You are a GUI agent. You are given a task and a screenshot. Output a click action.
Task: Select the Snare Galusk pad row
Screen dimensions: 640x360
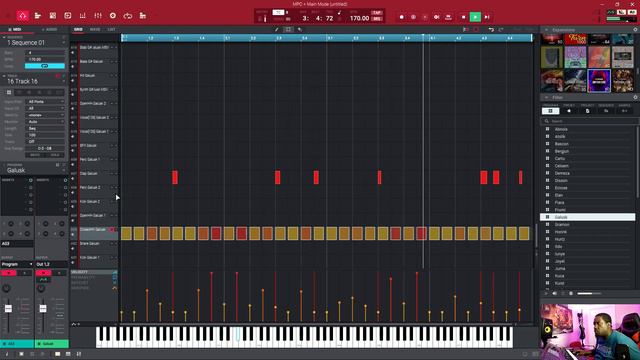(x=94, y=246)
